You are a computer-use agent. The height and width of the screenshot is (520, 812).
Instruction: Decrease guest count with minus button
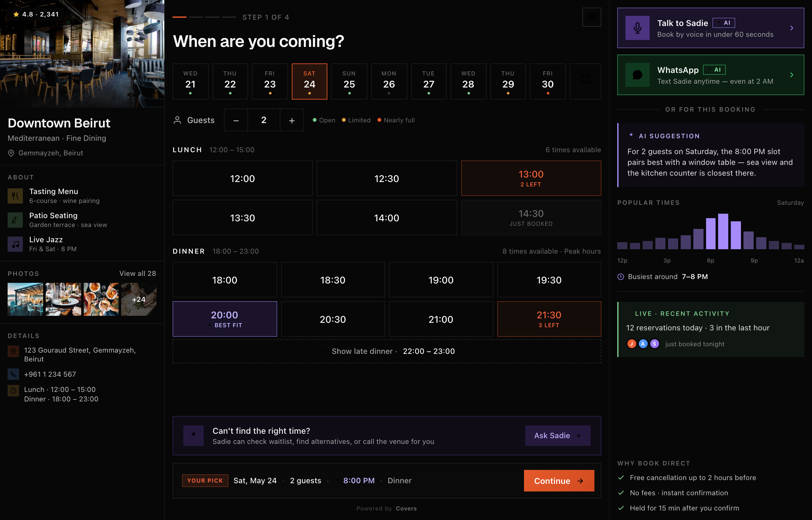[236, 120]
